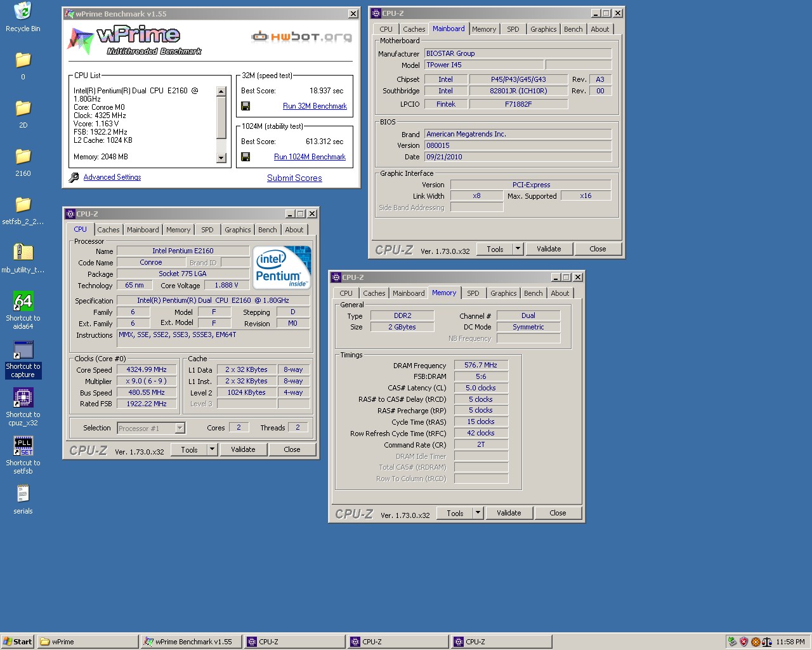The image size is (812, 650).
Task: Click Core Speed value 4324.99 MHz
Action: pos(147,369)
